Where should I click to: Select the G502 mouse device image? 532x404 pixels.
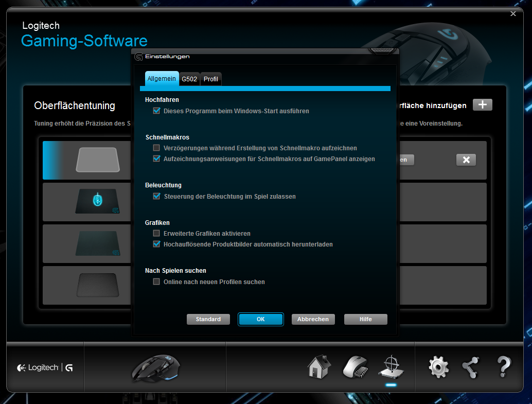tap(156, 368)
